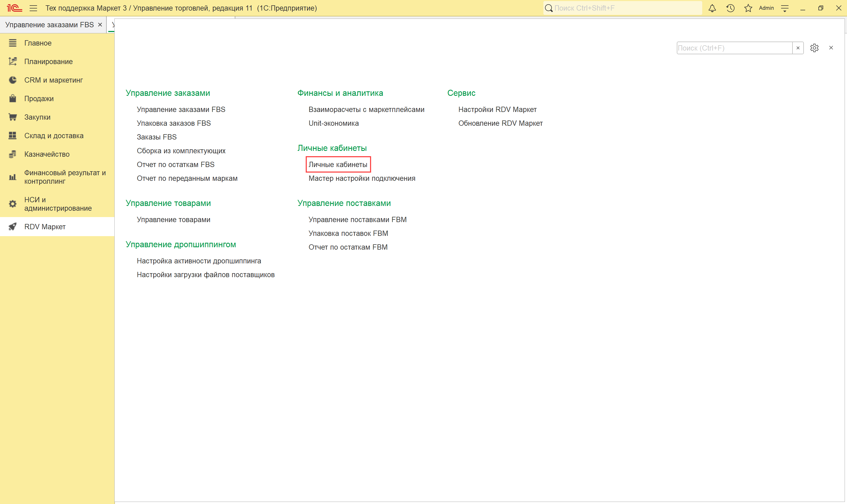Click the 1C logo icon
The image size is (847, 504).
(x=14, y=8)
